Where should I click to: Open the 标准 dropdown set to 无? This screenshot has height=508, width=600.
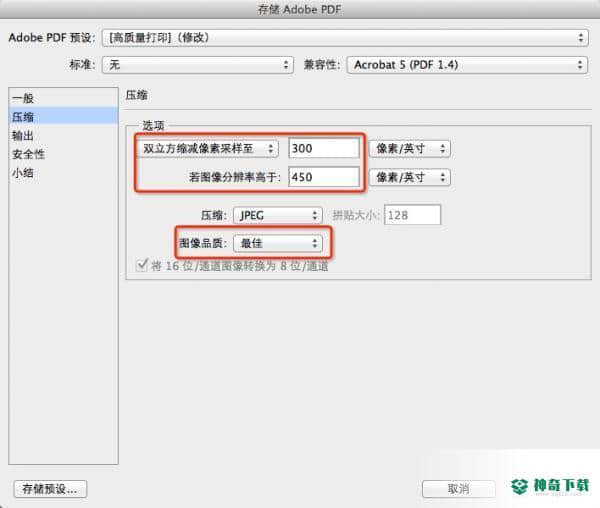pyautogui.click(x=197, y=65)
